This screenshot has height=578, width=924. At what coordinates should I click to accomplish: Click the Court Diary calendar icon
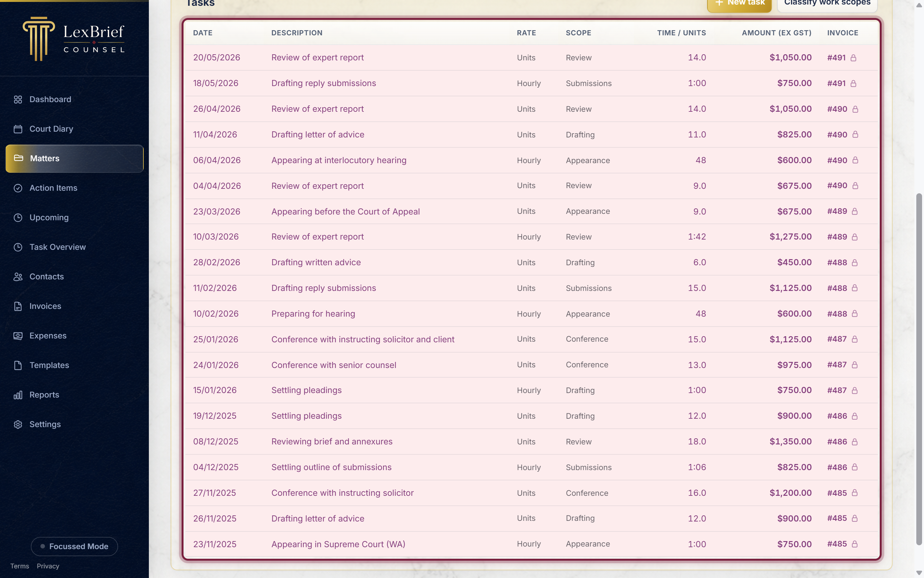pos(18,129)
